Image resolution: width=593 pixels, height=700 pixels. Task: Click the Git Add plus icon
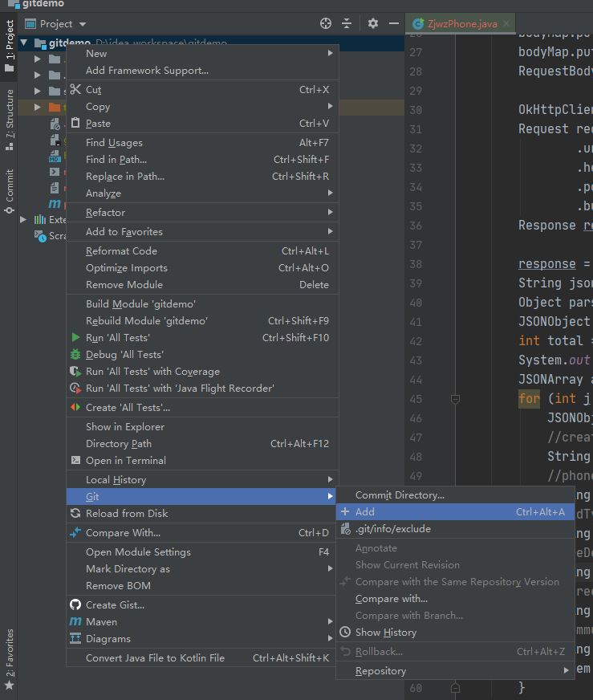click(x=345, y=511)
